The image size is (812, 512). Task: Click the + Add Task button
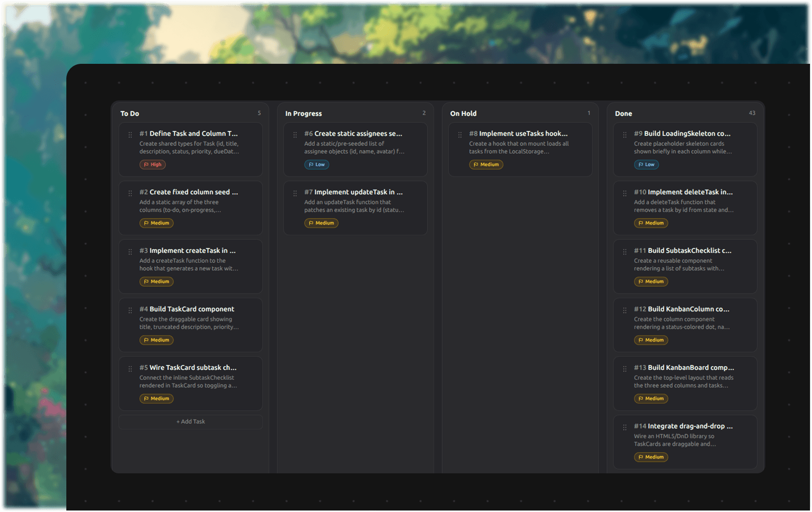pyautogui.click(x=190, y=422)
